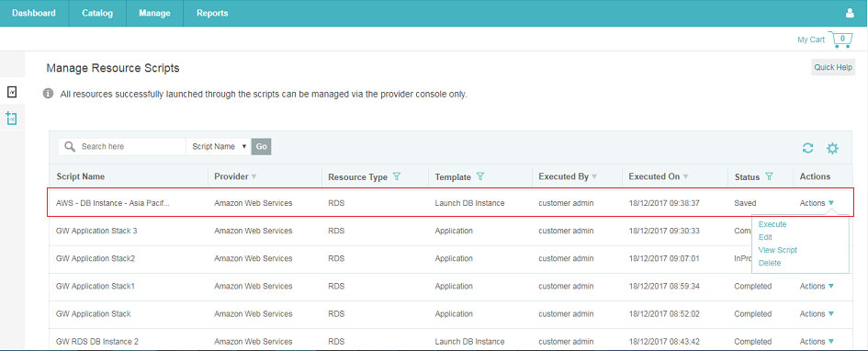
Task: Open the Catalog tab
Action: coord(97,13)
